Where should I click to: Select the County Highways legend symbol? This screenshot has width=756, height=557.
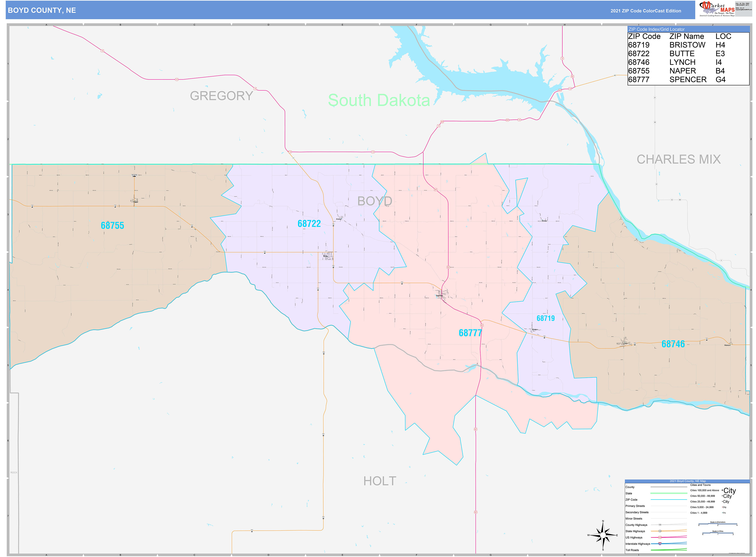(660, 525)
